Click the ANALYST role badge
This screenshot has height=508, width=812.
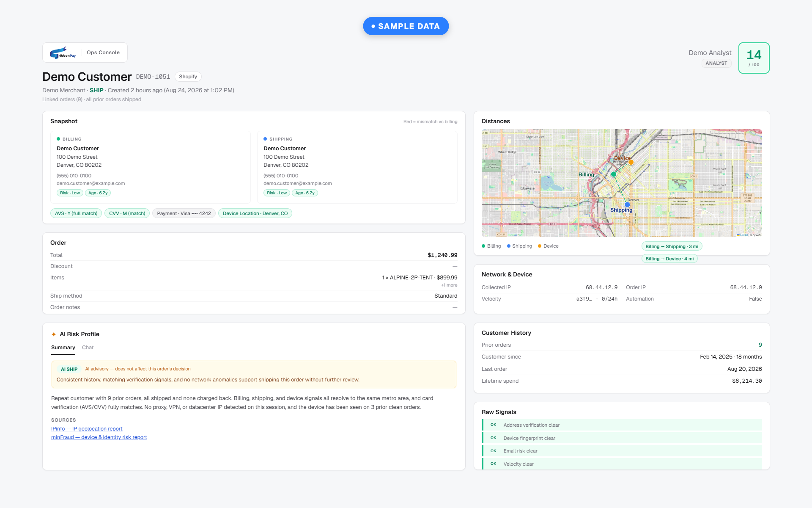(x=716, y=63)
